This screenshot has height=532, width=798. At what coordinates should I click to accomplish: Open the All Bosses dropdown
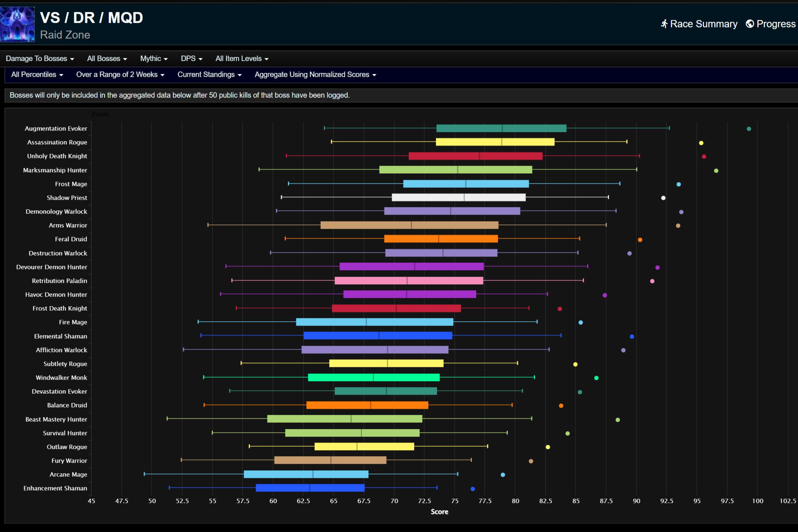[x=107, y=59]
